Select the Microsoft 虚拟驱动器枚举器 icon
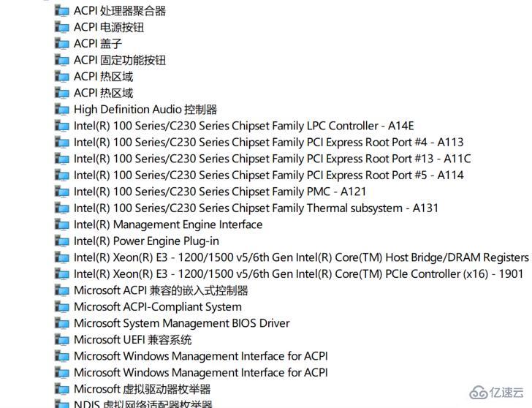 click(x=62, y=389)
